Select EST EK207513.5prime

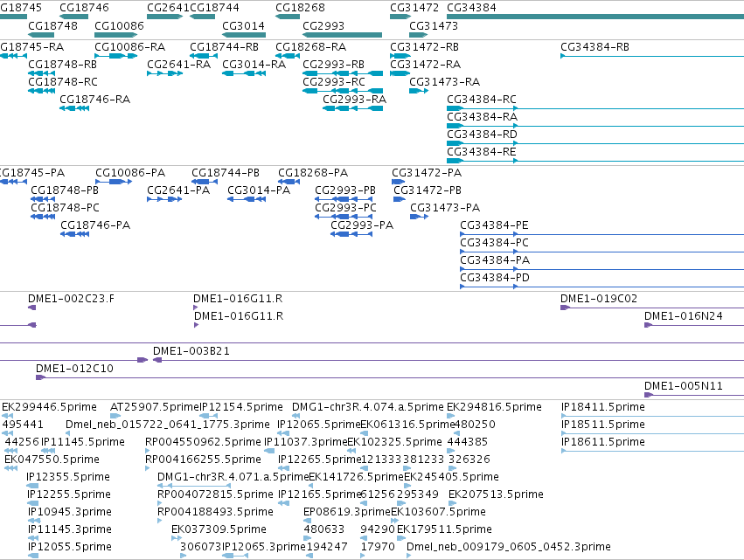click(x=452, y=503)
